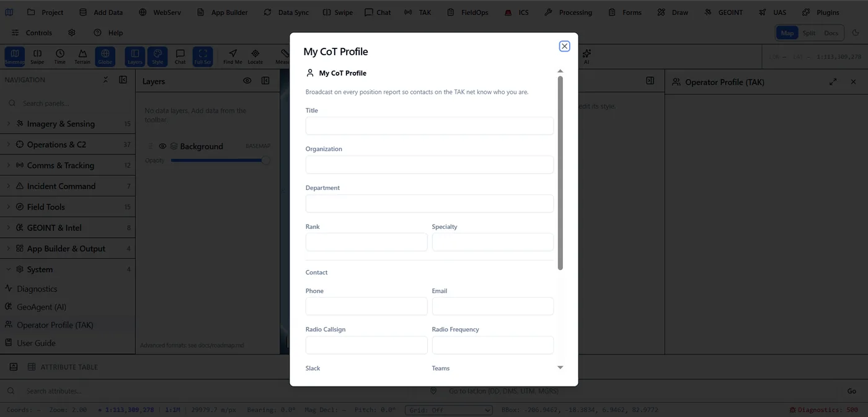Expand the Comms & Tracking group

(x=68, y=166)
